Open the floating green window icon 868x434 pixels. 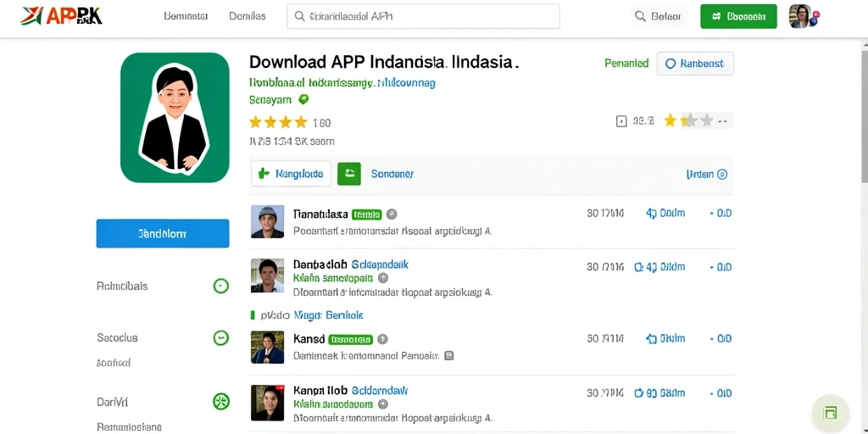point(830,413)
